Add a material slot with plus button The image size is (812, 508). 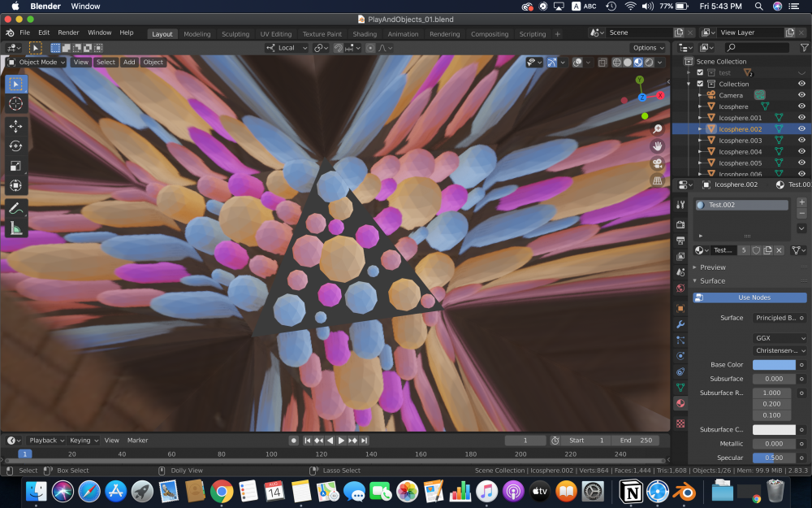[801, 202]
